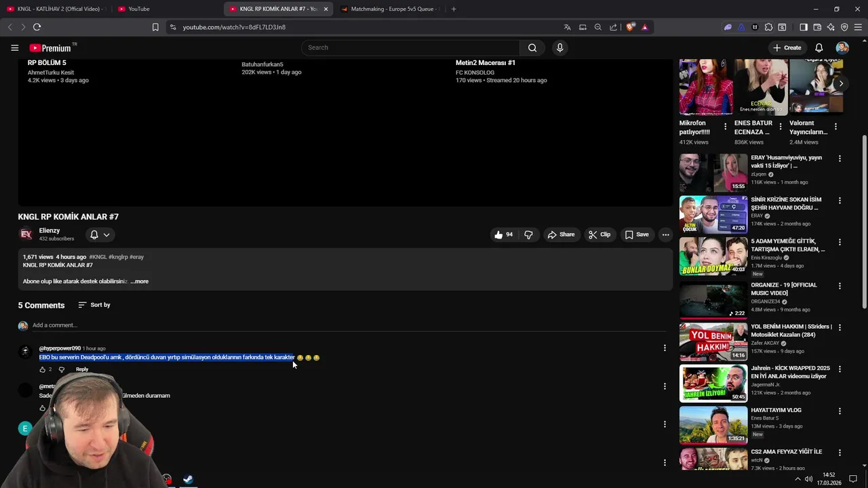
Task: Open Brave Wallet icon
Action: (817, 27)
